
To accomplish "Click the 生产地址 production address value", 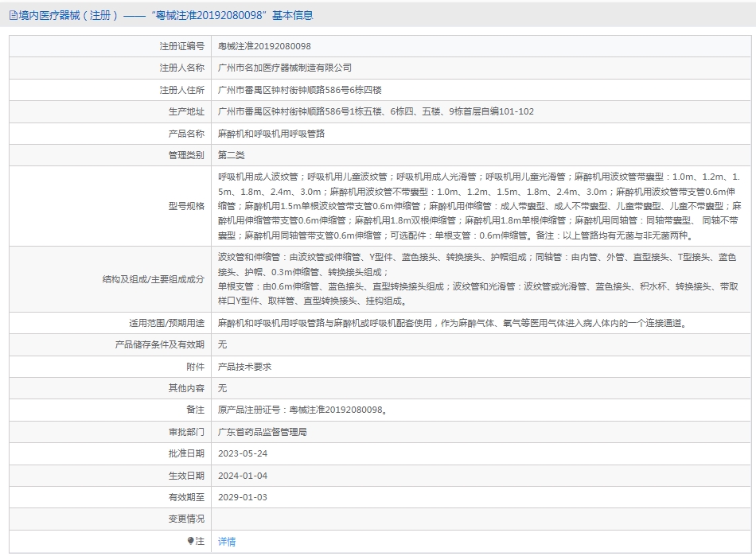I will [376, 112].
